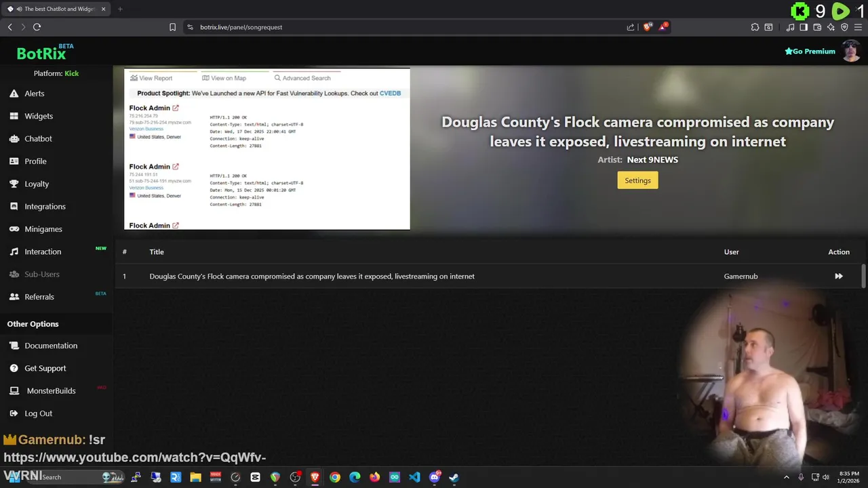The height and width of the screenshot is (488, 868).
Task: Open the Interaction section
Action: click(43, 251)
